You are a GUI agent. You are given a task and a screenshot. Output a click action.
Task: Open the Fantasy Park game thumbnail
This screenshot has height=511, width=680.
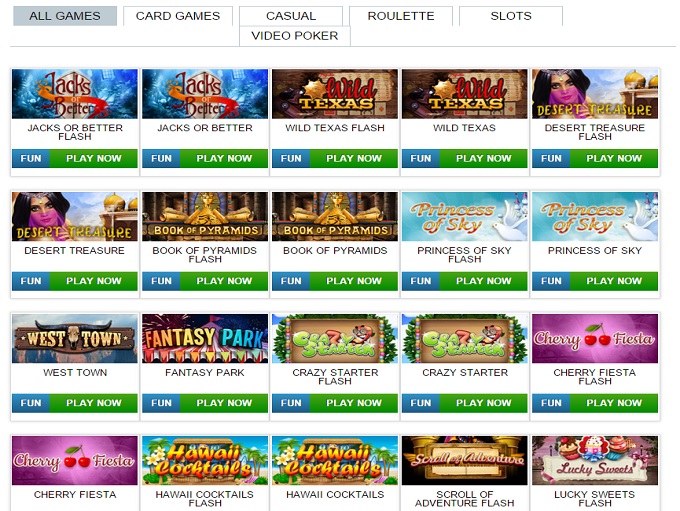tap(205, 338)
